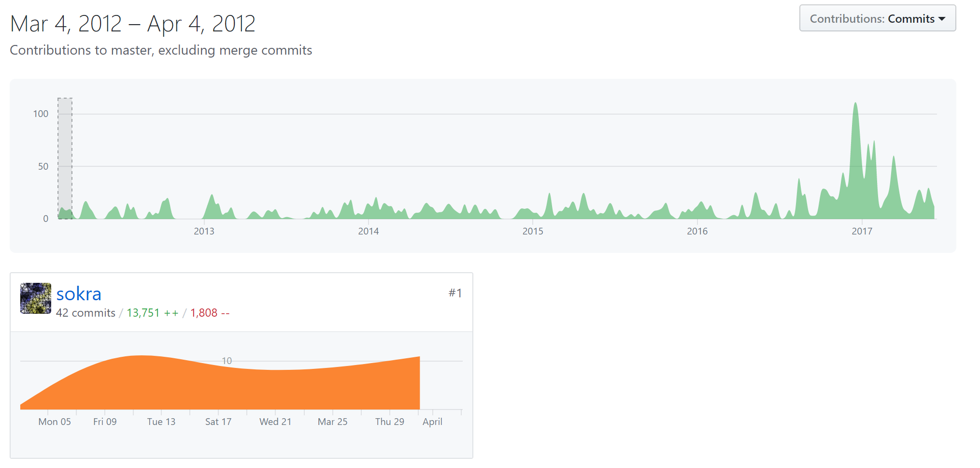Image resolution: width=980 pixels, height=468 pixels.
Task: Click the 2014 label on the timeline axis
Action: point(368,231)
